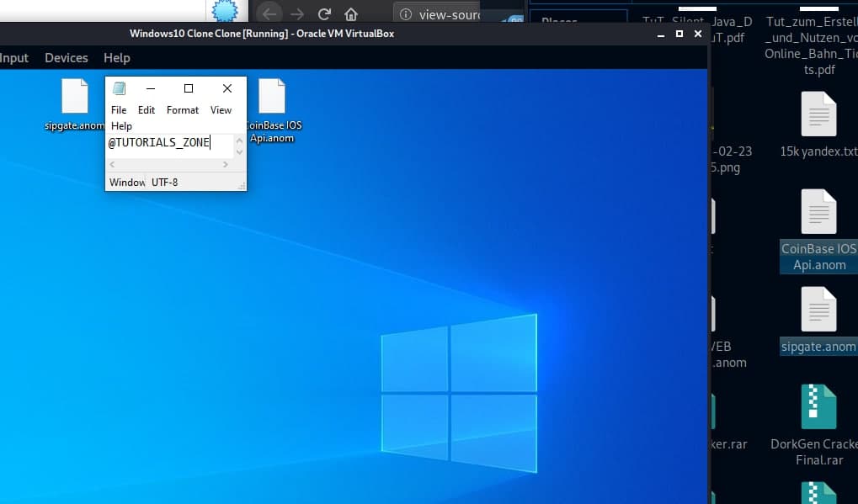858x504 pixels.
Task: Click the Notepad text area with @TUTORIALS_ZONE
Action: click(x=168, y=143)
